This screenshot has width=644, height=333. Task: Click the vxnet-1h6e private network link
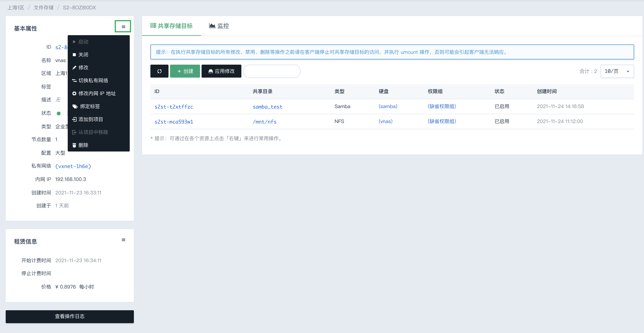[73, 166]
